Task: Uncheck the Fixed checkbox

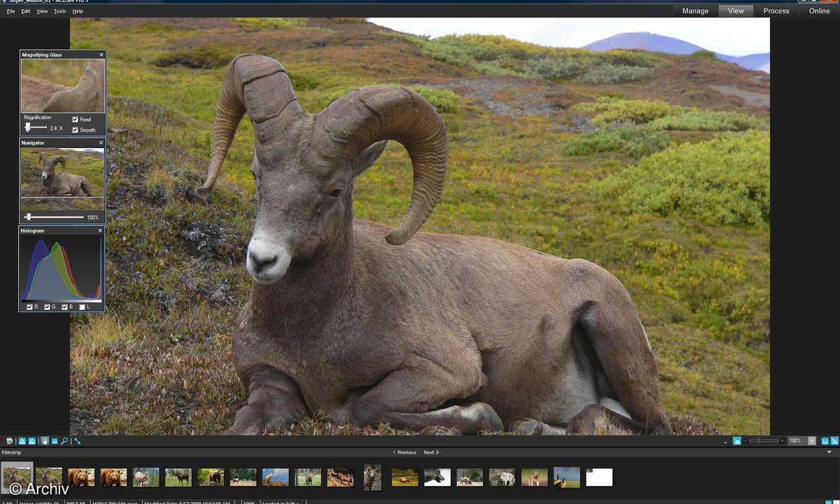Action: 76,120
